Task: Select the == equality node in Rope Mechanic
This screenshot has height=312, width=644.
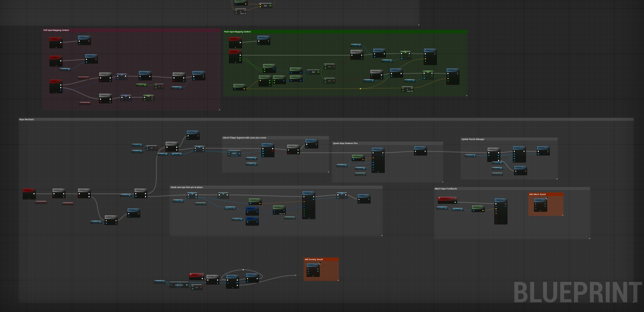Action: pos(152,148)
